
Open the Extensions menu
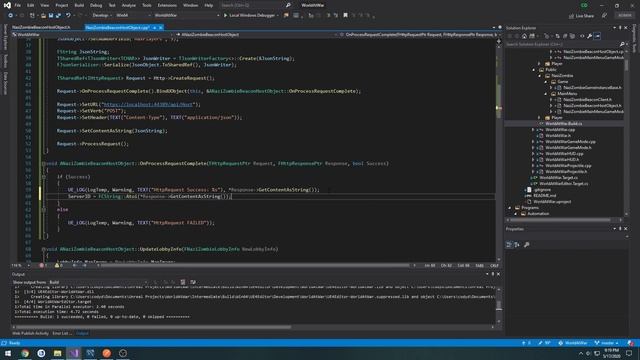point(167,5)
